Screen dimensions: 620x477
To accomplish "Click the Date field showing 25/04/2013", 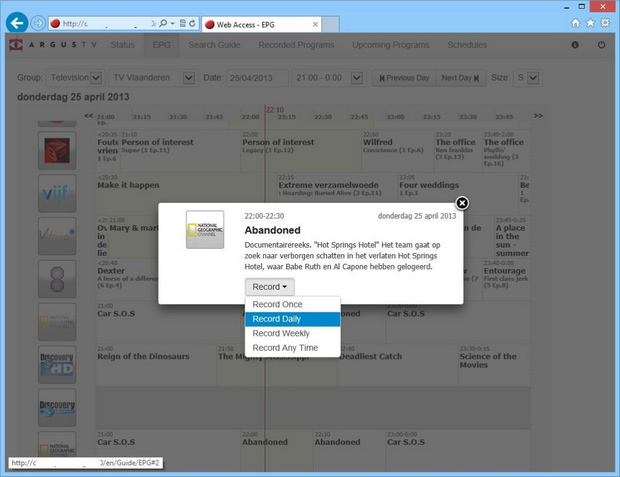I will (x=257, y=78).
